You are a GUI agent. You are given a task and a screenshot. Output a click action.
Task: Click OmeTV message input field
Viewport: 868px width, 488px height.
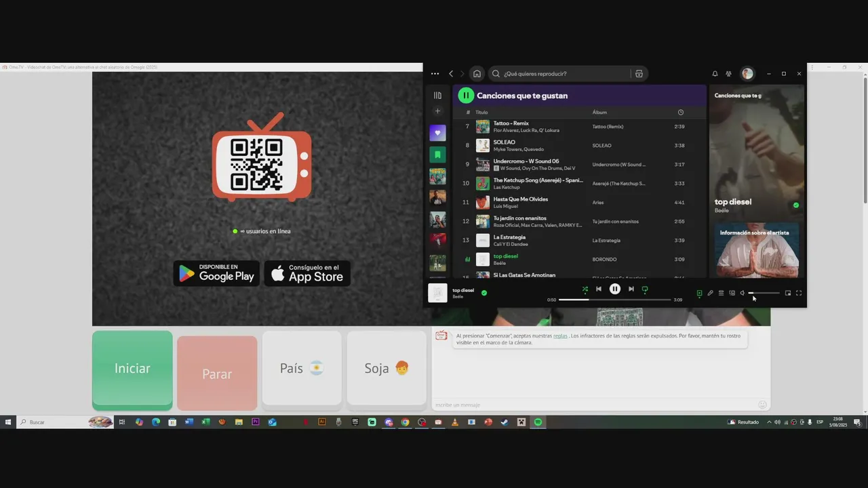tap(595, 405)
